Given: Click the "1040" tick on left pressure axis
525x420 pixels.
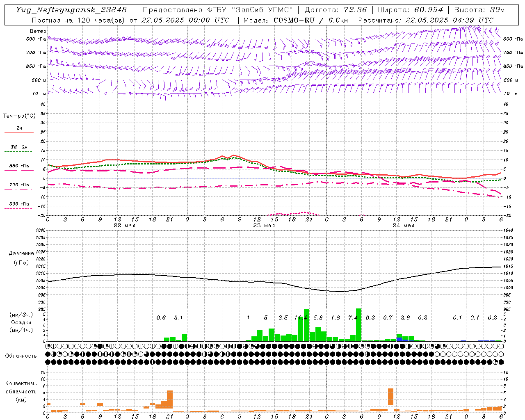Looking at the screenshot, I should [x=41, y=231].
